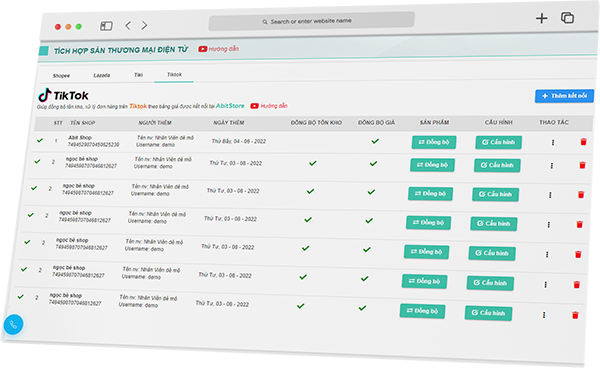Image resolution: width=600 pixels, height=368 pixels.
Task: Click the TÊN SHOP column header
Action: pos(83,123)
